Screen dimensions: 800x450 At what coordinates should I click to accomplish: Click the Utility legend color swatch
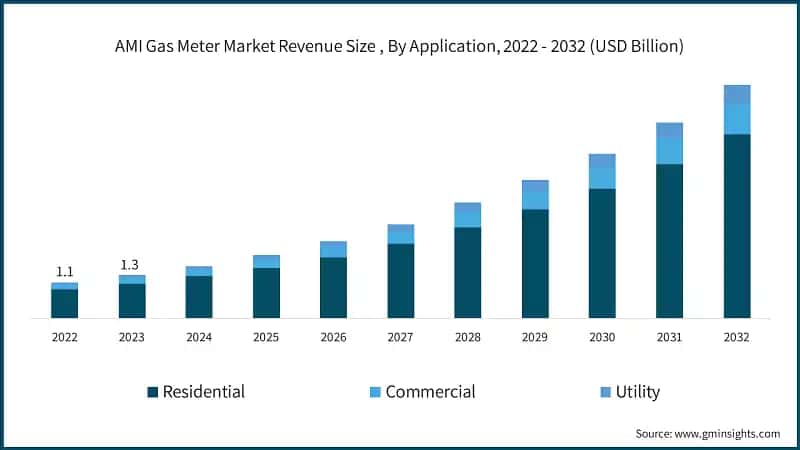606,392
